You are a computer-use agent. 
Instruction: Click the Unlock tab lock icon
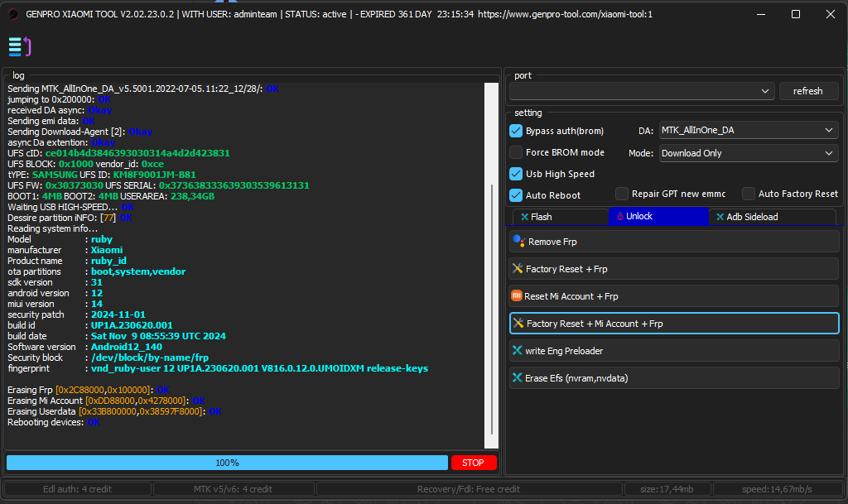(620, 216)
